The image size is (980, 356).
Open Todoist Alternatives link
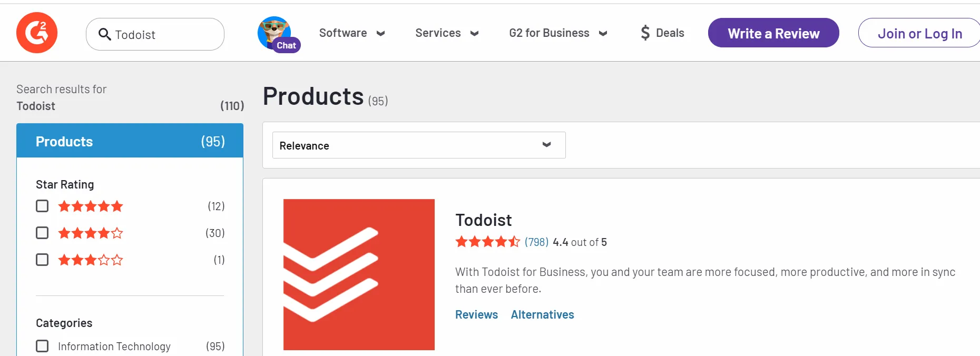(542, 315)
